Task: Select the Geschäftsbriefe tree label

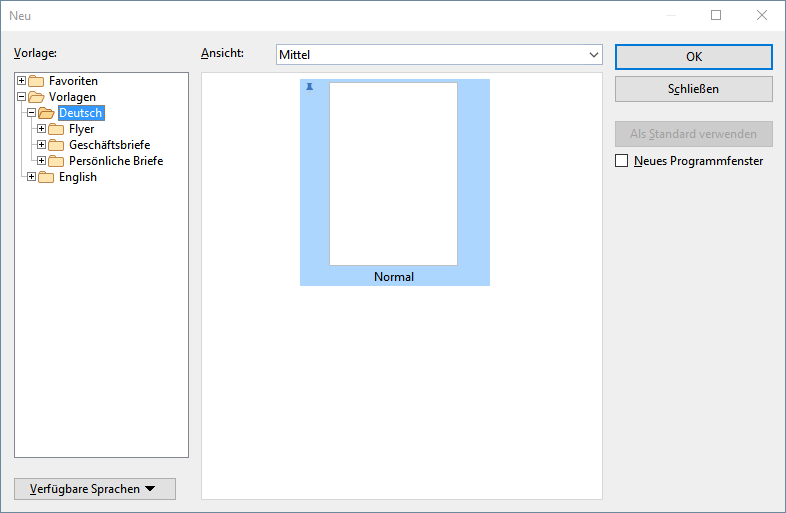Action: point(110,145)
